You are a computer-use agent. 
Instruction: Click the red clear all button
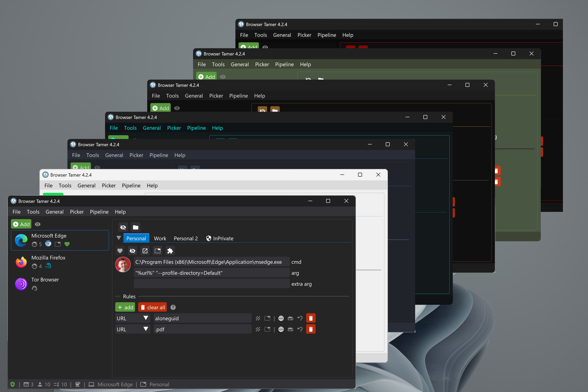(x=152, y=307)
